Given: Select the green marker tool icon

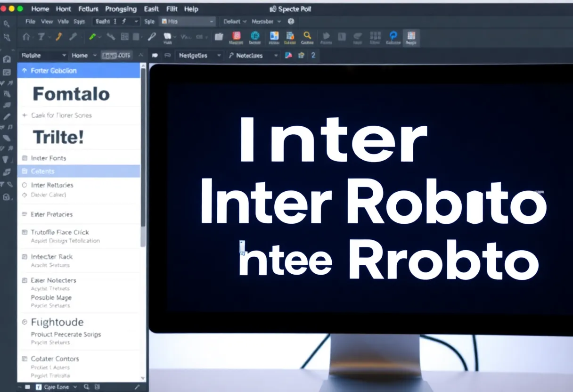Looking at the screenshot, I should (93, 37).
